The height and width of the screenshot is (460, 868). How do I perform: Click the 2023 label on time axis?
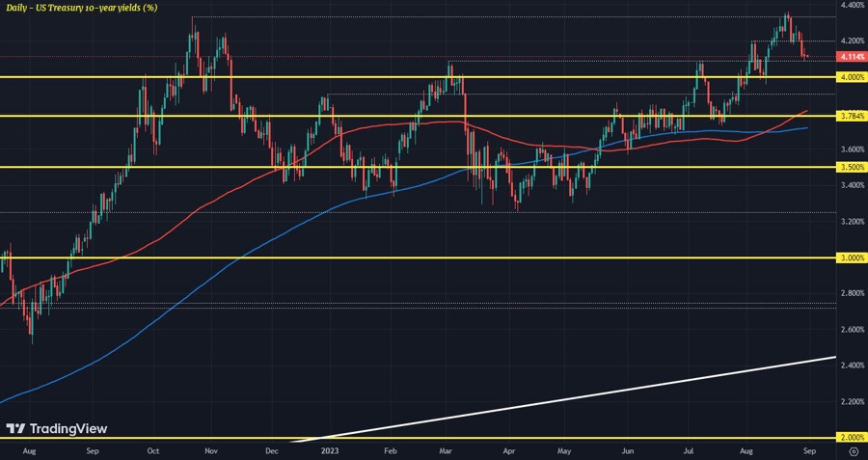click(x=330, y=450)
